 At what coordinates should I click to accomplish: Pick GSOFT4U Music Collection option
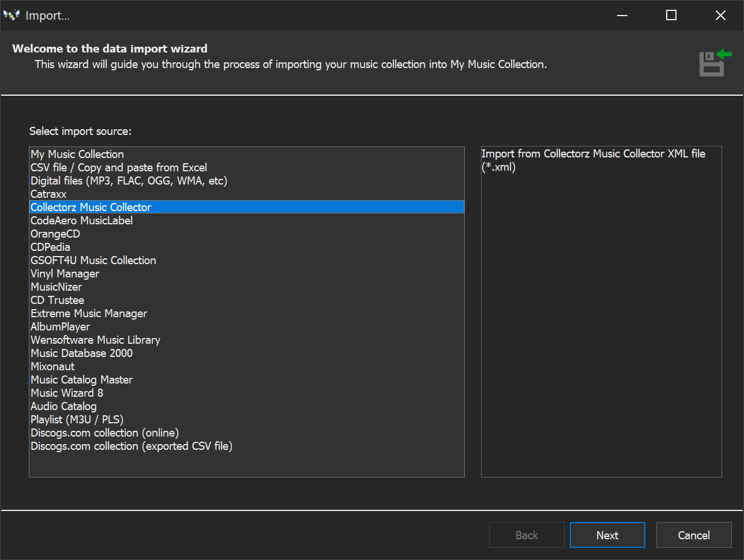93,260
